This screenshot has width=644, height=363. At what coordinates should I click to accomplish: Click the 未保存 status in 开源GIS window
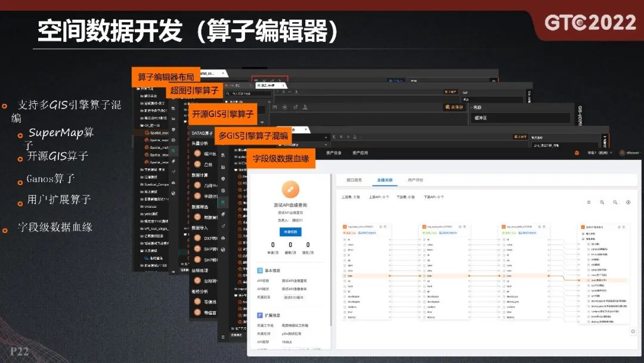pyautogui.click(x=454, y=107)
